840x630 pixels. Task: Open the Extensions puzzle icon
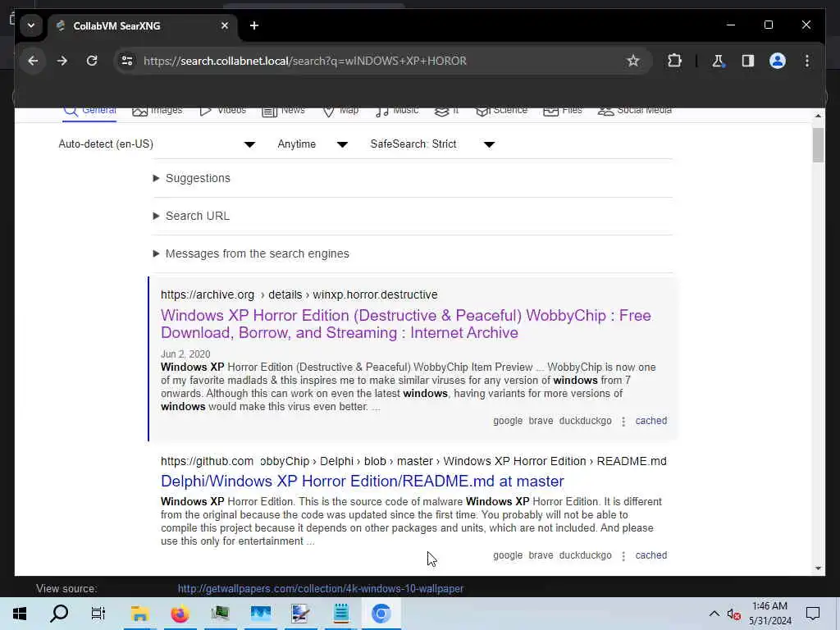674,61
